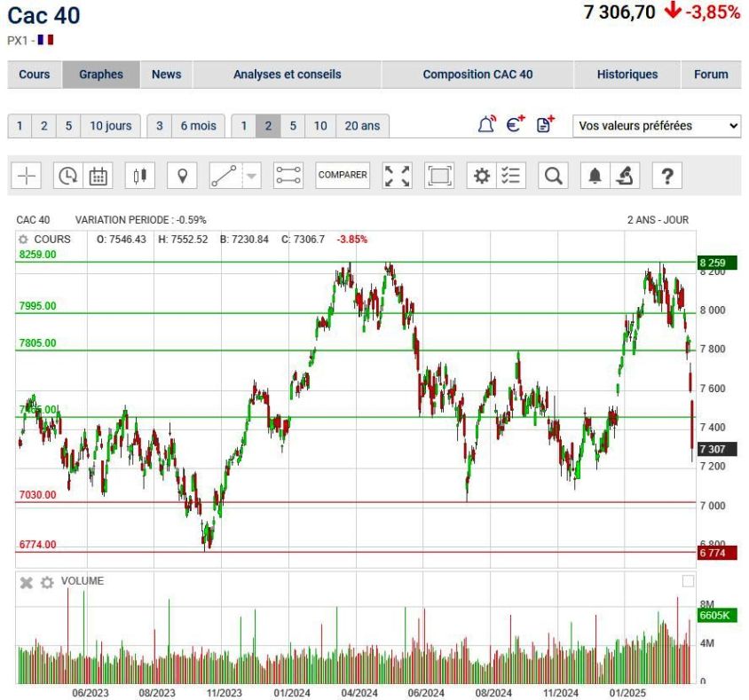Switch to the Graphes tab

[x=101, y=75]
